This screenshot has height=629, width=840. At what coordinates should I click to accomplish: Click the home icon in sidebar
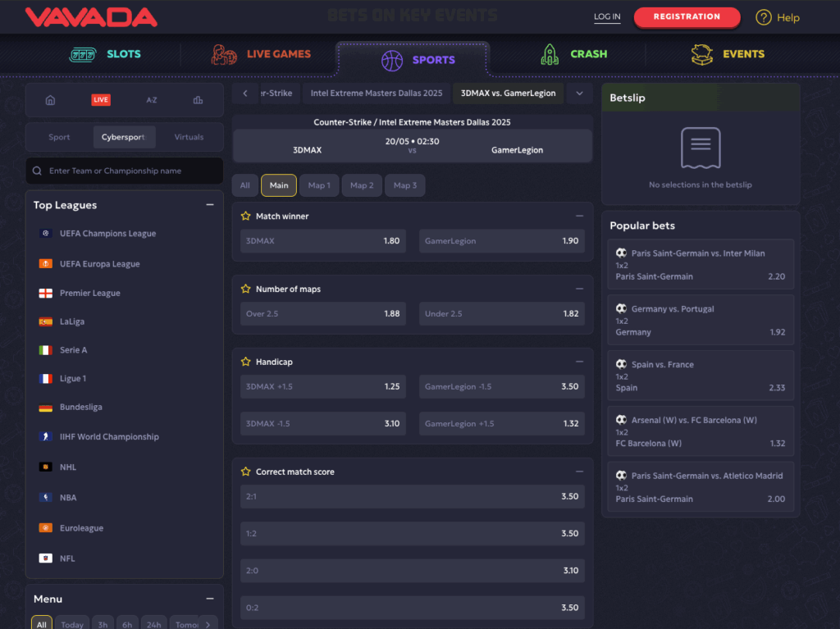pyautogui.click(x=50, y=99)
